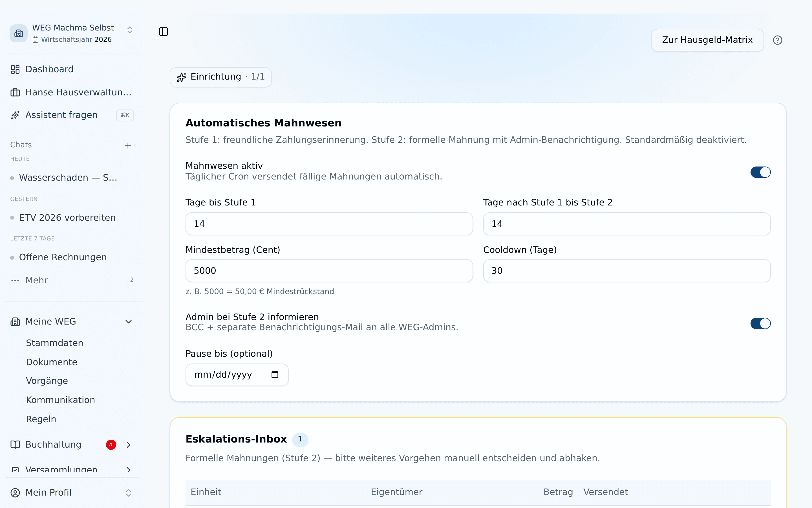Expand the Versammlungen section chevron
The width and height of the screenshot is (812, 508).
pyautogui.click(x=129, y=470)
